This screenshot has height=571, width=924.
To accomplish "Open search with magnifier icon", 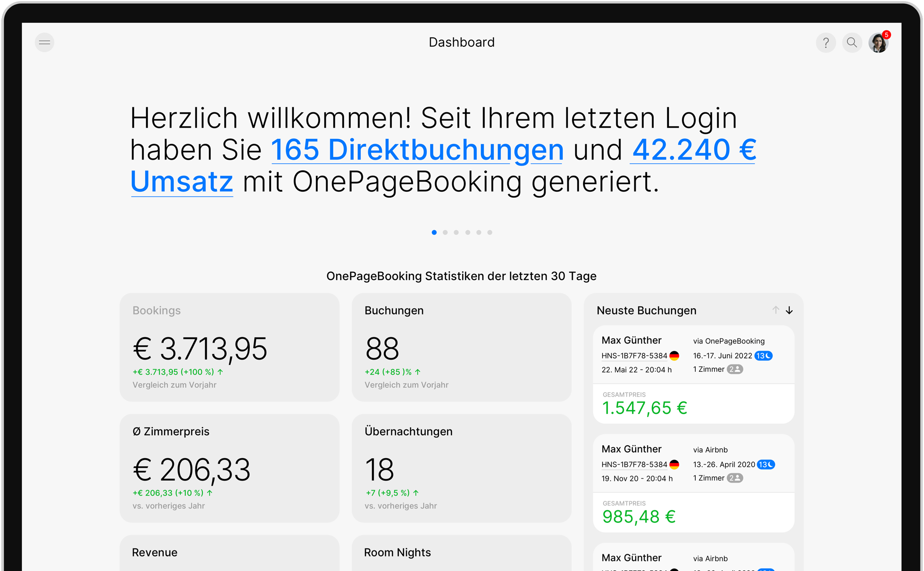I will (851, 43).
